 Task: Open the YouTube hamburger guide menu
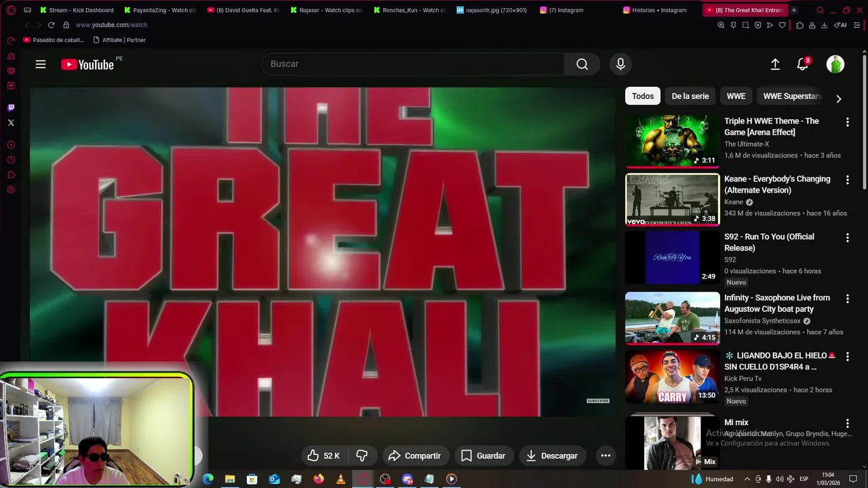pos(41,64)
